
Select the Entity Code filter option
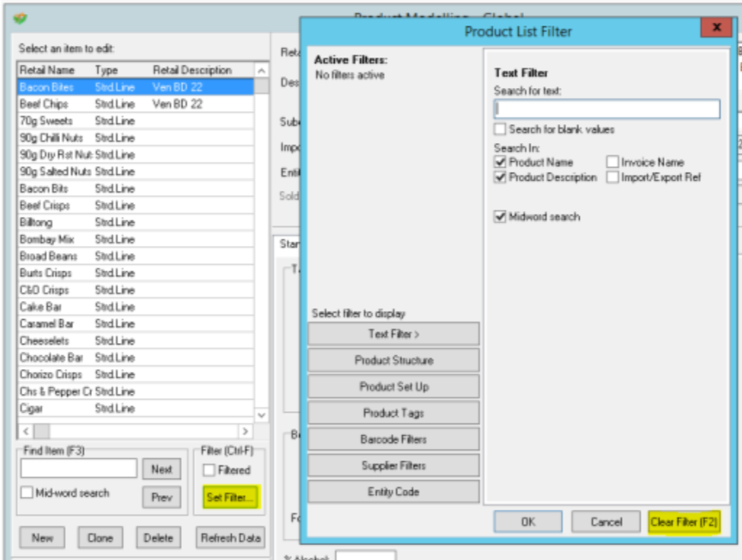pos(393,492)
